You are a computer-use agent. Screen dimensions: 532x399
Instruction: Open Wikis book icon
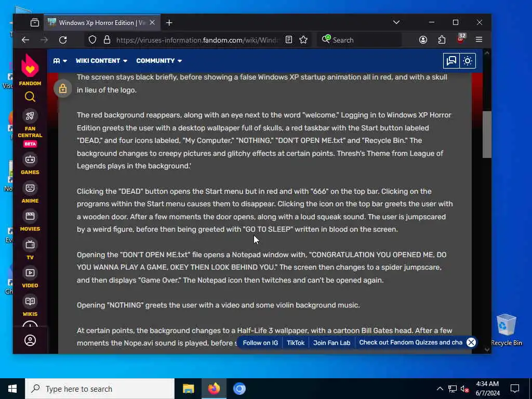coord(30,301)
